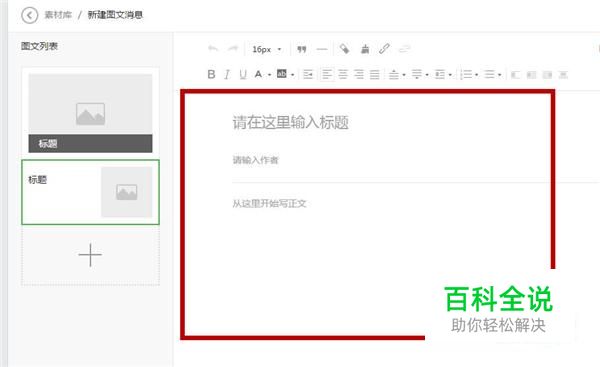The image size is (600, 367).
Task: Click the second article's small image placeholder
Action: [127, 192]
